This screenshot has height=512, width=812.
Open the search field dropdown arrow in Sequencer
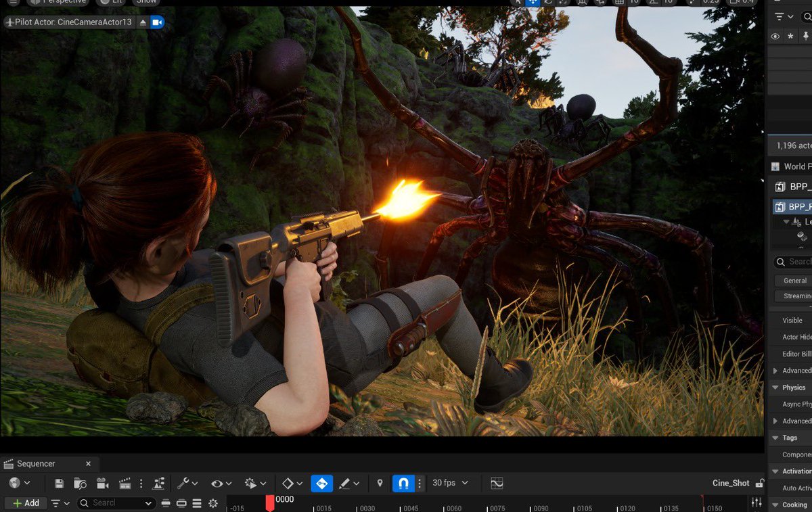pyautogui.click(x=148, y=503)
